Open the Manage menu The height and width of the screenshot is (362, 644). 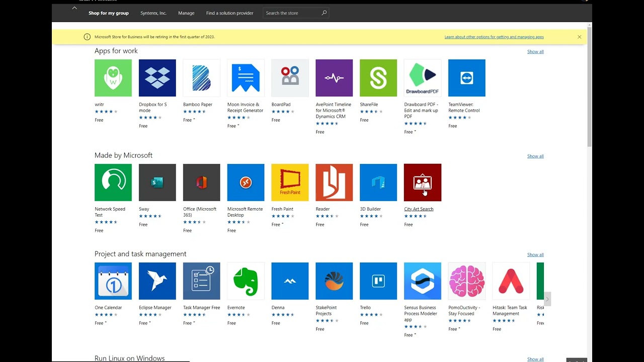point(186,13)
